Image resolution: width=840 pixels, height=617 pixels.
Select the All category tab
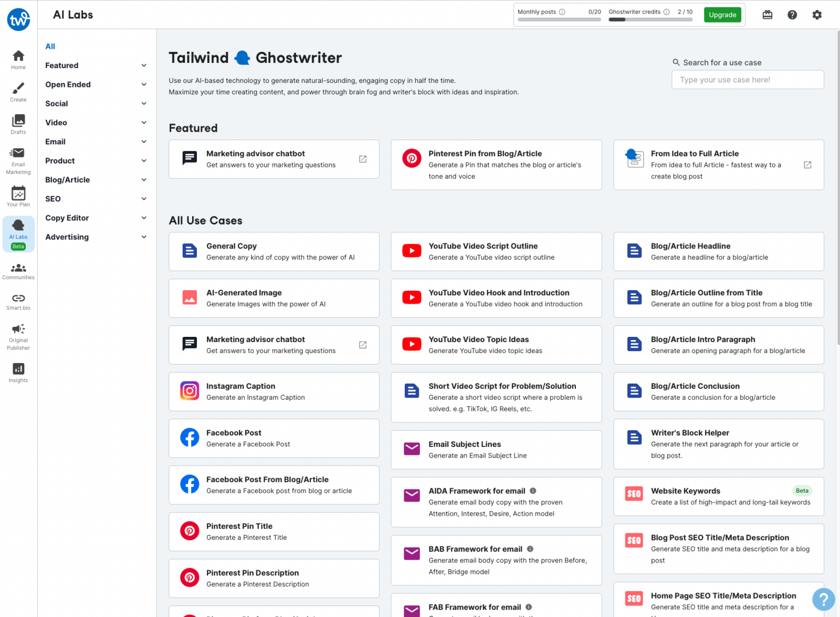[x=50, y=46]
